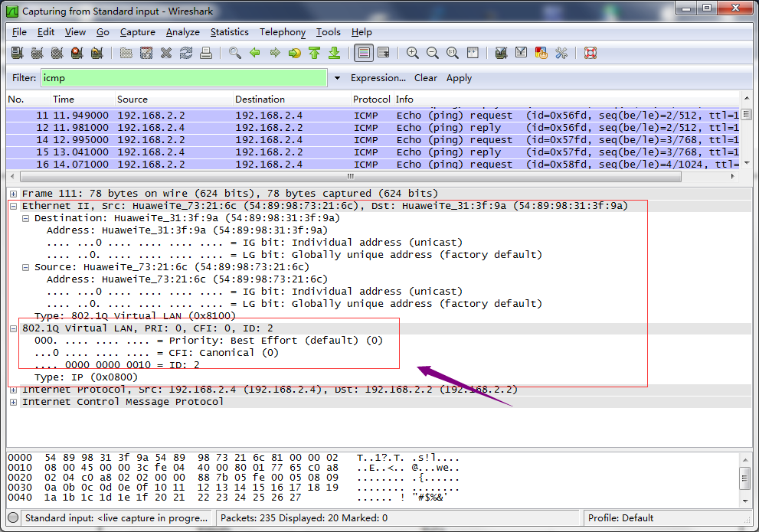Image resolution: width=759 pixels, height=532 pixels.
Task: Open a capture file folder icon
Action: [126, 53]
